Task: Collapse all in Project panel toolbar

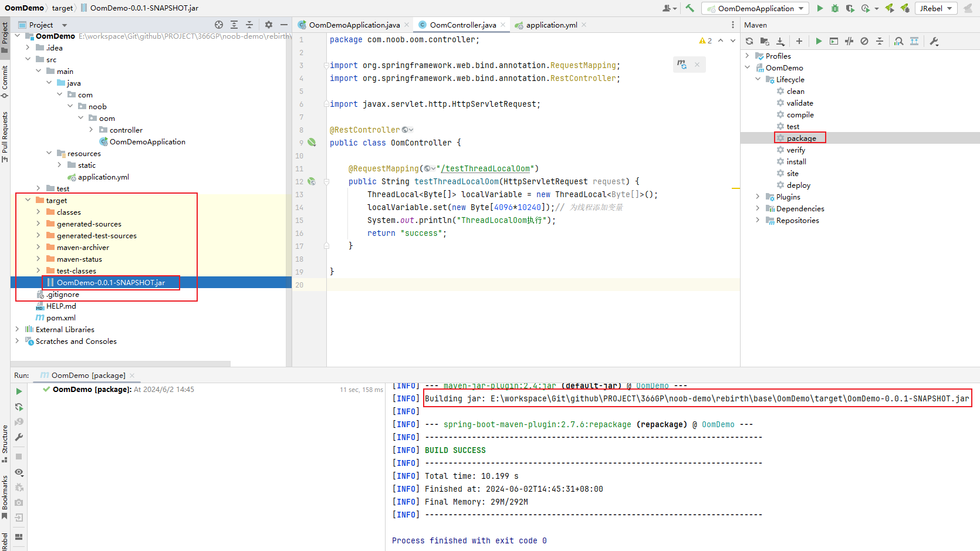Action: 249,25
